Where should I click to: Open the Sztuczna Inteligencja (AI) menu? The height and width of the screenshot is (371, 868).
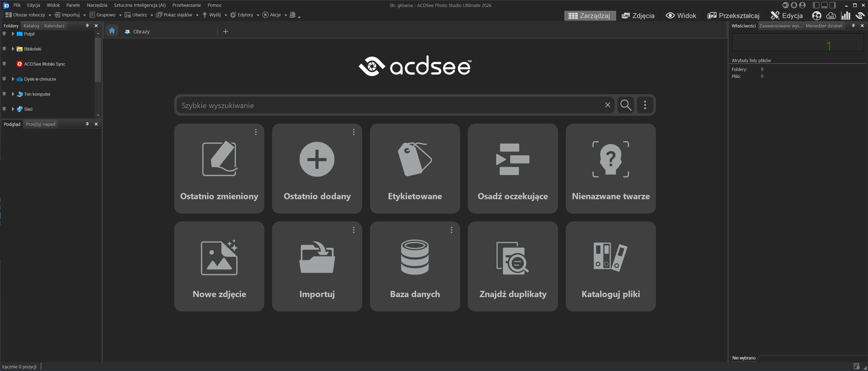[140, 5]
